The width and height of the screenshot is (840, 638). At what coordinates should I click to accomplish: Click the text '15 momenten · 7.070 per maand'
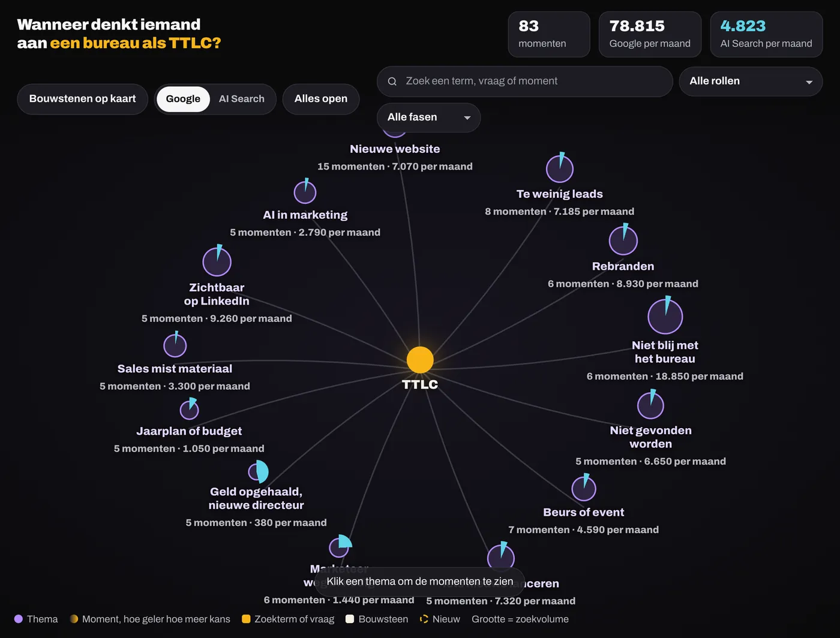[395, 167]
